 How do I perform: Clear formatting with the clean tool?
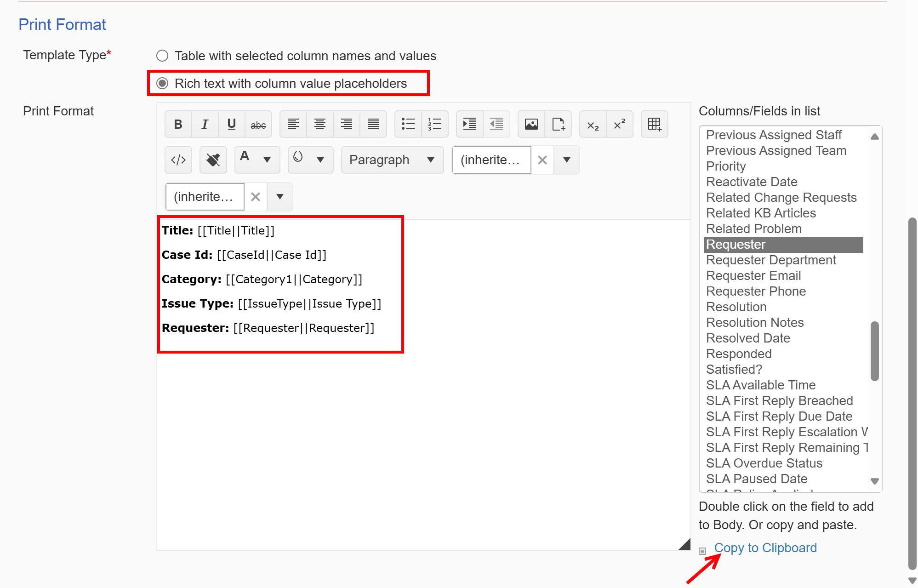[213, 160]
